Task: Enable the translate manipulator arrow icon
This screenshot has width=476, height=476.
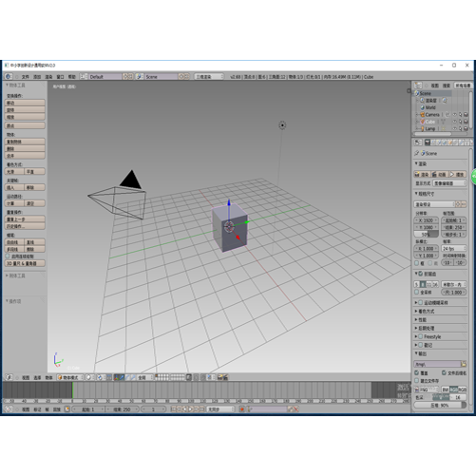Action: [x=123, y=377]
